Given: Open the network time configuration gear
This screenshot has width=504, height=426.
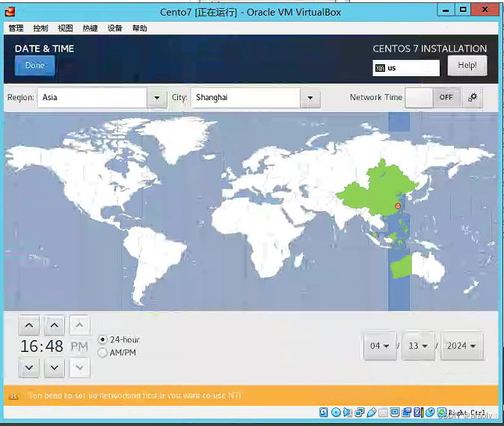Looking at the screenshot, I should [473, 97].
